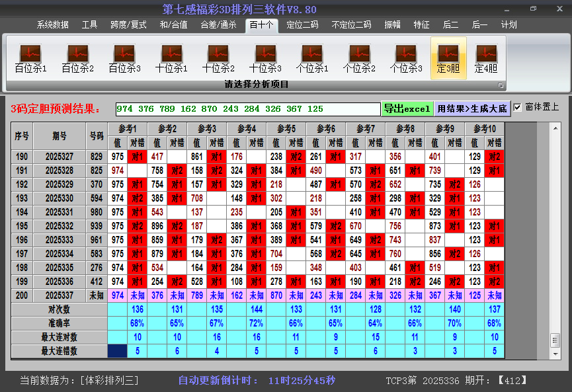Select the 百位杀1 analysis icon
Image resolution: width=572 pixels, height=392 pixels.
pos(30,58)
